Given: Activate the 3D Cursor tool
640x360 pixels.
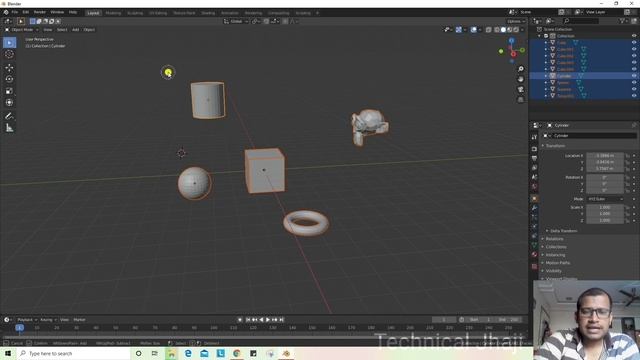Looking at the screenshot, I should click(x=9, y=54).
